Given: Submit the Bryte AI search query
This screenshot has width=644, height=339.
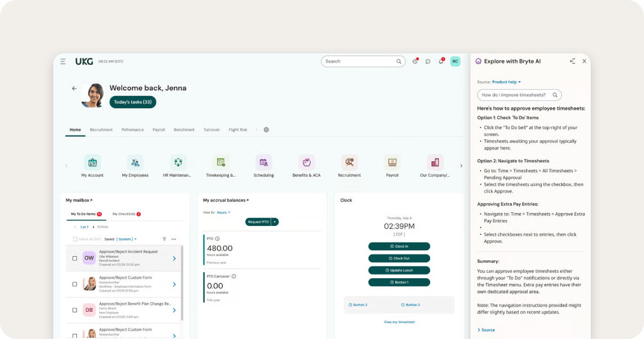Looking at the screenshot, I should 555,95.
